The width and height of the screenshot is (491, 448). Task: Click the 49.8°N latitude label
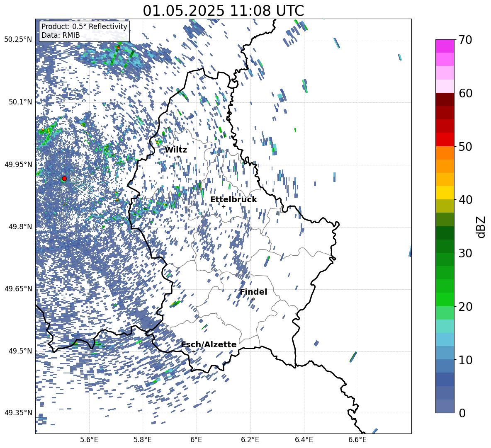click(x=20, y=227)
